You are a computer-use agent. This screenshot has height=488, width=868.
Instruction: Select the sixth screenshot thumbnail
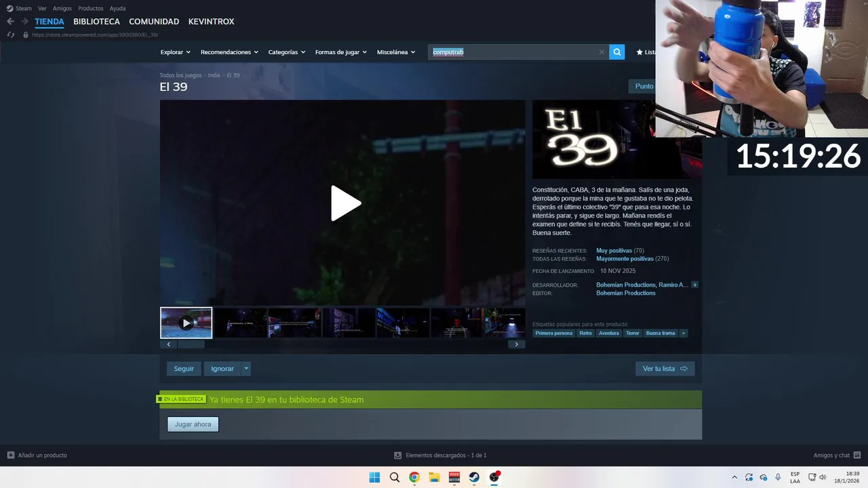click(457, 323)
